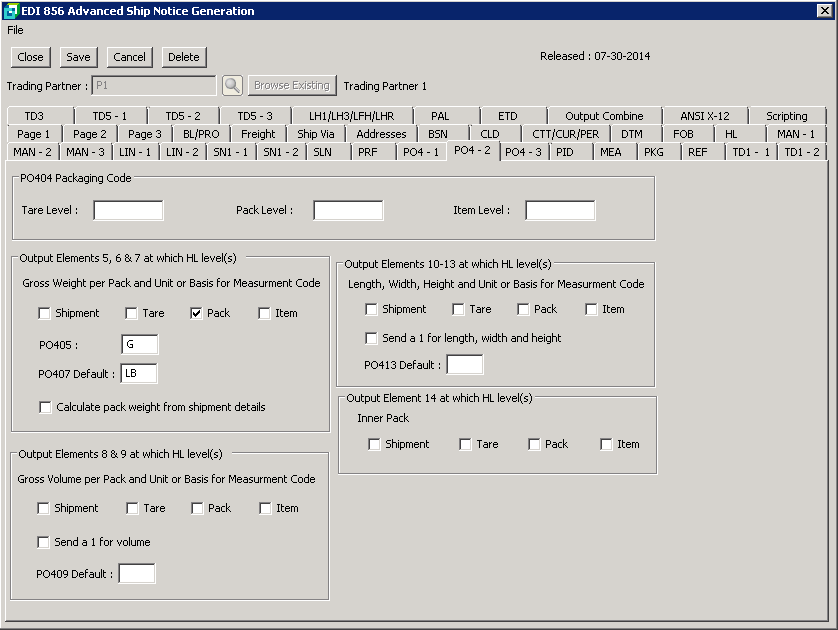Enable Calculate pack weight from shipment details
Screen dimensions: 838x630
coord(45,407)
